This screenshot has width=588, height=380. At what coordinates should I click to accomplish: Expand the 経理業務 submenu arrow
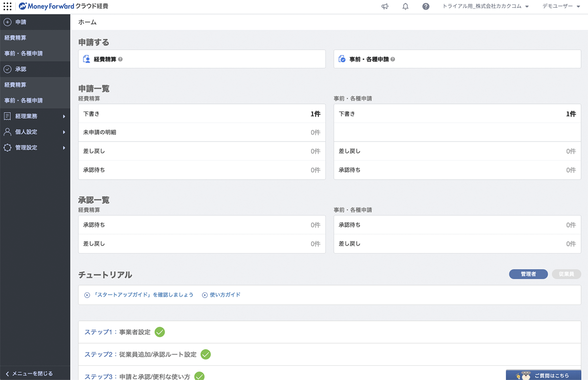click(64, 117)
